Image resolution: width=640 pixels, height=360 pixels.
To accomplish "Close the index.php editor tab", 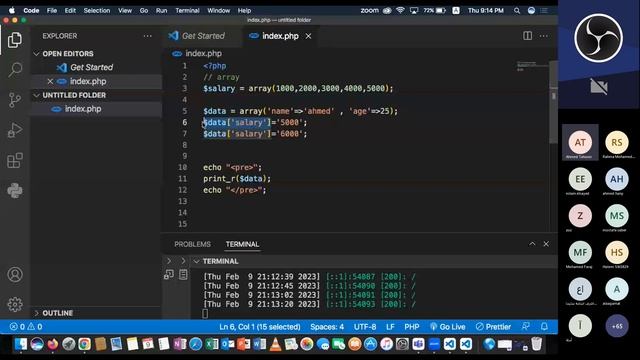I will (x=309, y=36).
